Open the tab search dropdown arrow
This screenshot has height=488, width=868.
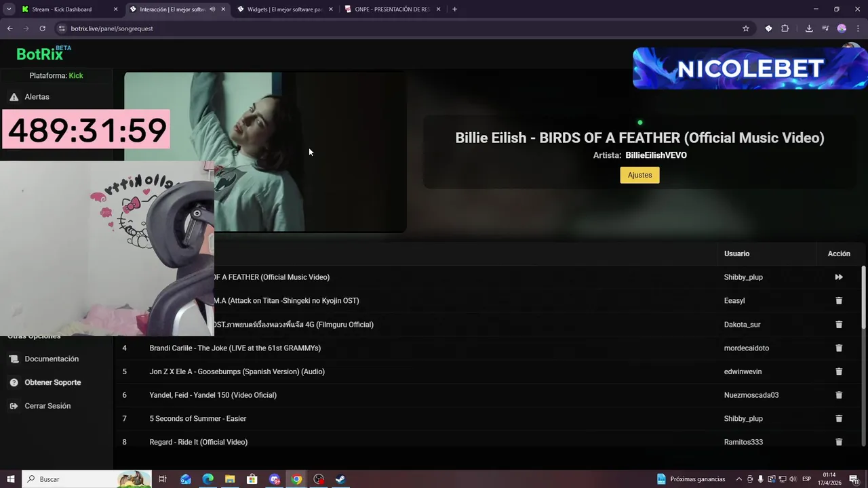[9, 9]
